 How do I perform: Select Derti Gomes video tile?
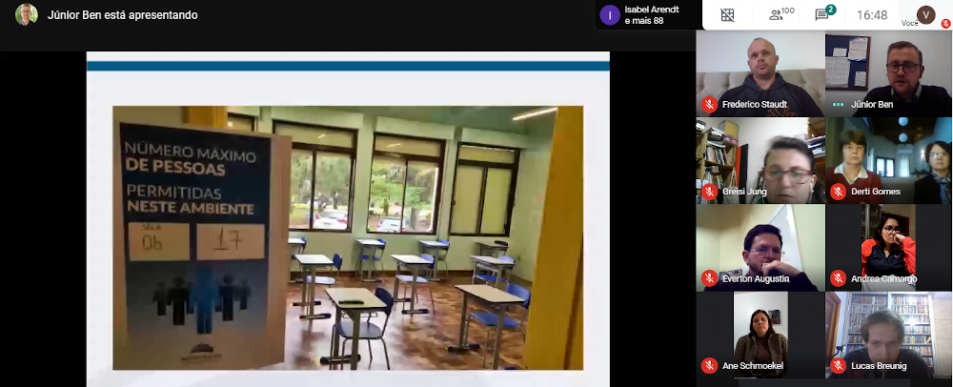(888, 160)
